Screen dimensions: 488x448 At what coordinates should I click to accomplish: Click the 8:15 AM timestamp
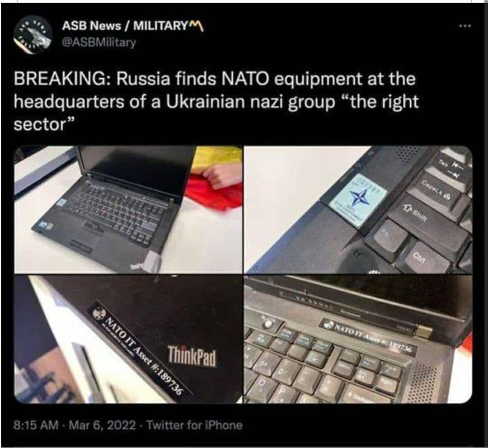coord(36,425)
